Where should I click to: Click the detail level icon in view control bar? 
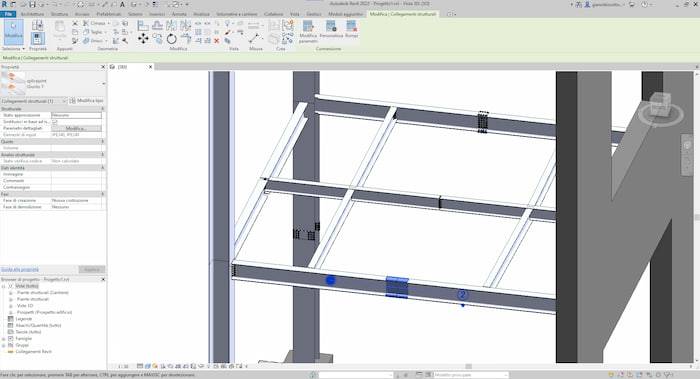point(140,366)
